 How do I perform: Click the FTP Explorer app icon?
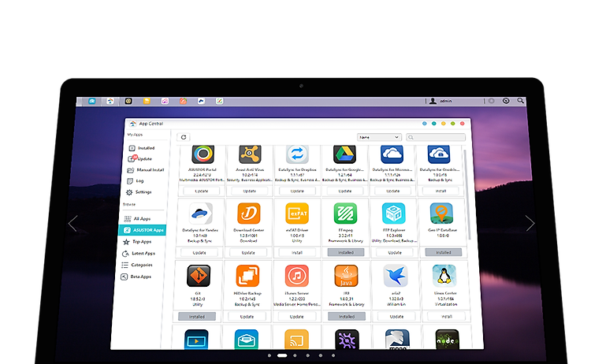point(393,214)
